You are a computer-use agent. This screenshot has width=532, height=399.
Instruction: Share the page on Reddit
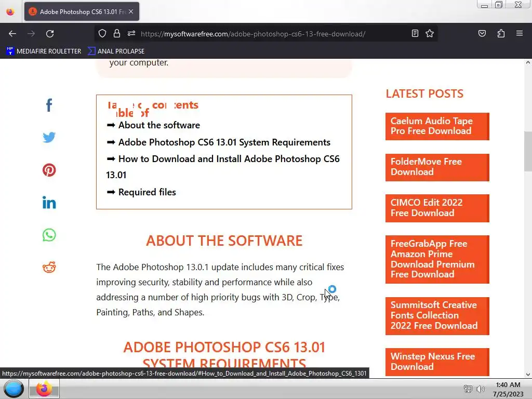coord(49,268)
